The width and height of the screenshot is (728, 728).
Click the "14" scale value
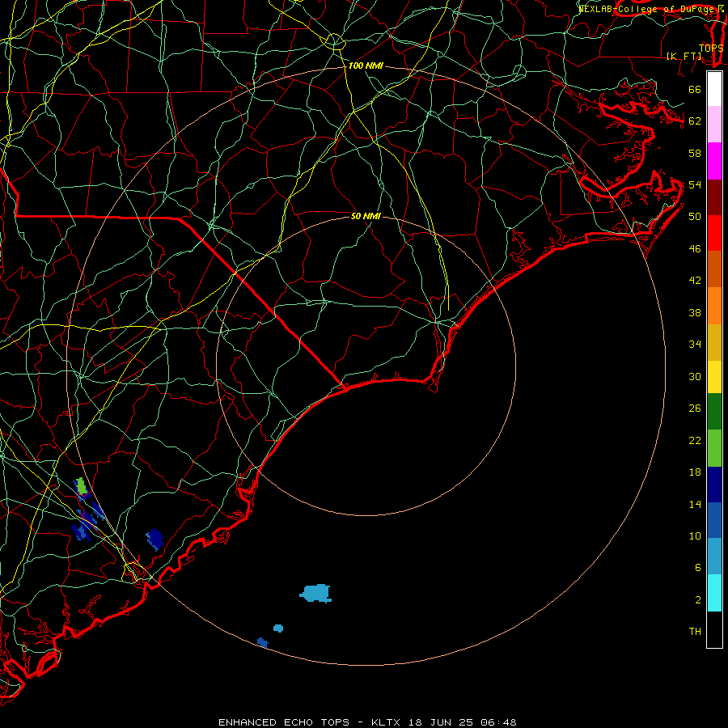[695, 504]
